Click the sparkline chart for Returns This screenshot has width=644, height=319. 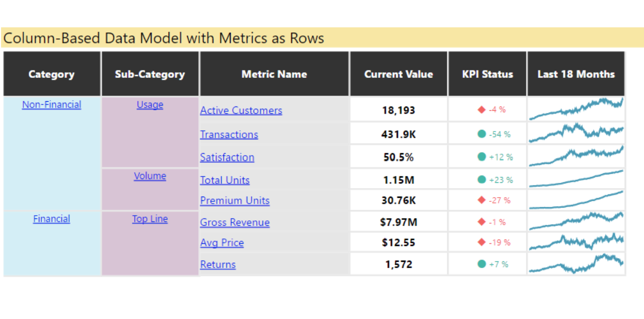576,263
